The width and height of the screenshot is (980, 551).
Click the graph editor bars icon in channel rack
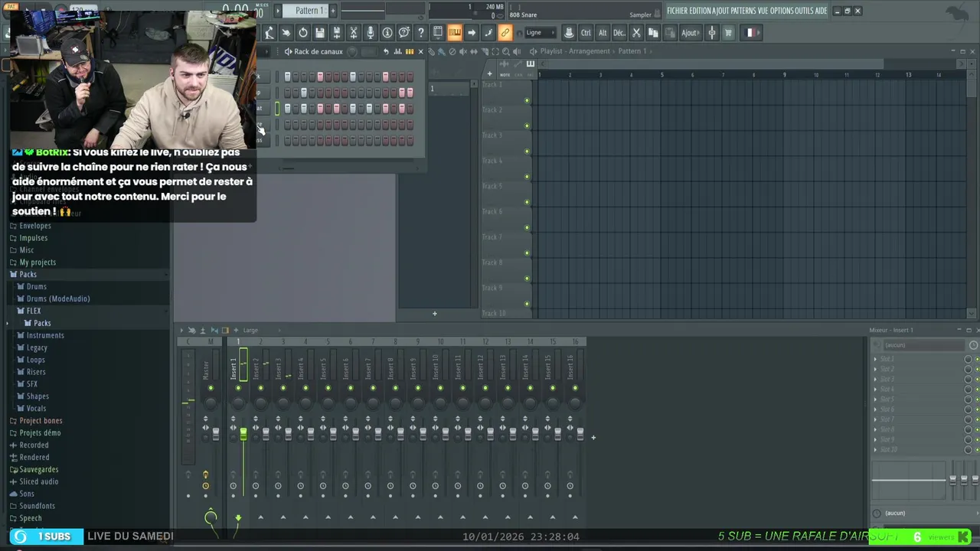[x=397, y=51]
